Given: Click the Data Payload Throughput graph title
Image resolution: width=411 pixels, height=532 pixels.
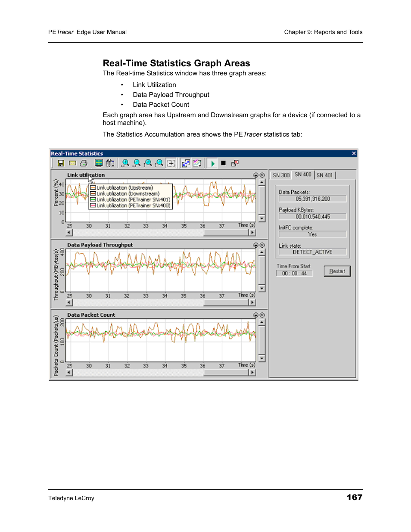Looking at the screenshot, I should tap(100, 245).
